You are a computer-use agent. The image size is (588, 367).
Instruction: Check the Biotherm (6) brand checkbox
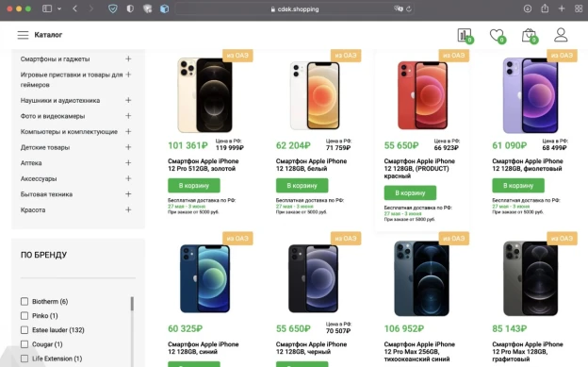pyautogui.click(x=24, y=301)
